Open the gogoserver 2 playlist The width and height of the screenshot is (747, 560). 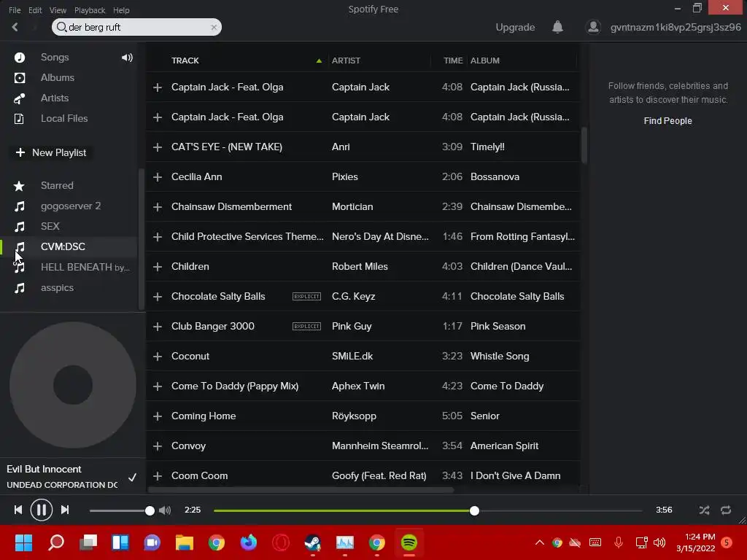point(71,206)
